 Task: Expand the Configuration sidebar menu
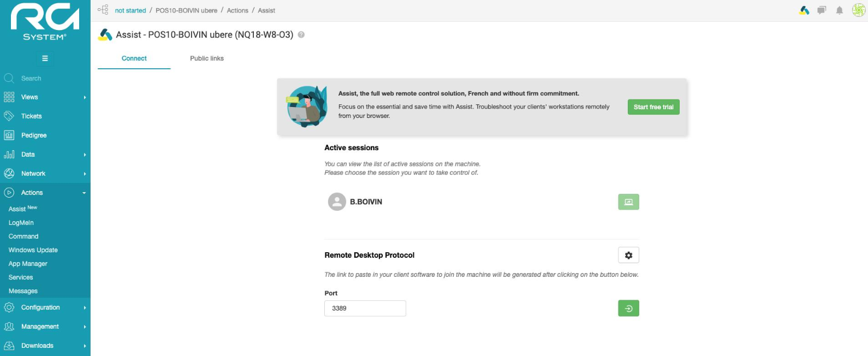click(45, 307)
